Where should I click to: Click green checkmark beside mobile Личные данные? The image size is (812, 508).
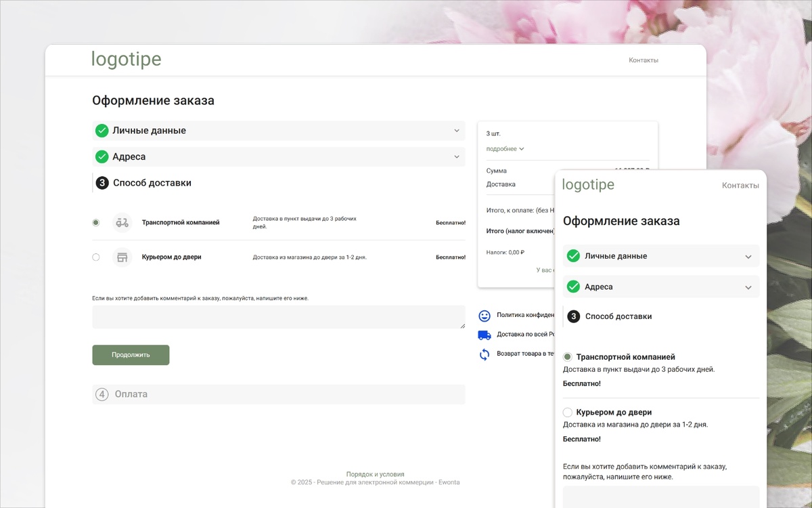[573, 256]
